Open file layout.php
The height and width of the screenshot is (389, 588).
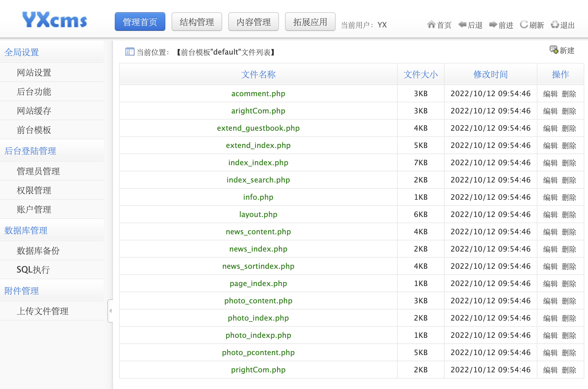tap(258, 215)
